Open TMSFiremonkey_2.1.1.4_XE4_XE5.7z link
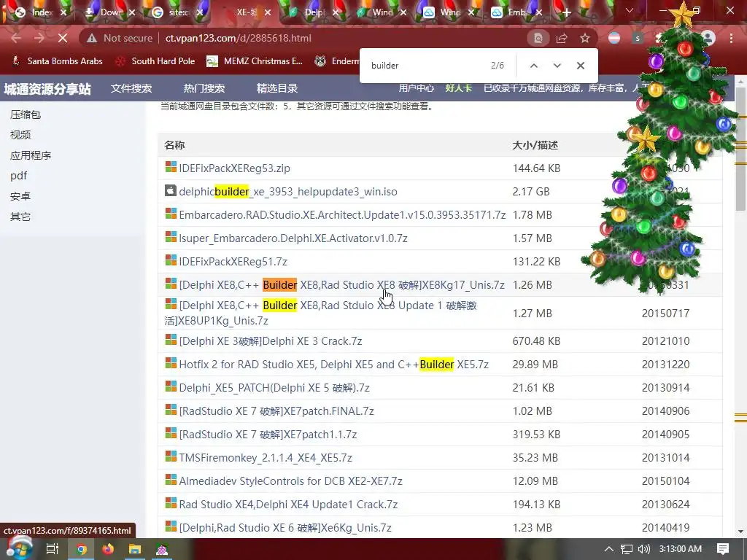 (x=266, y=458)
